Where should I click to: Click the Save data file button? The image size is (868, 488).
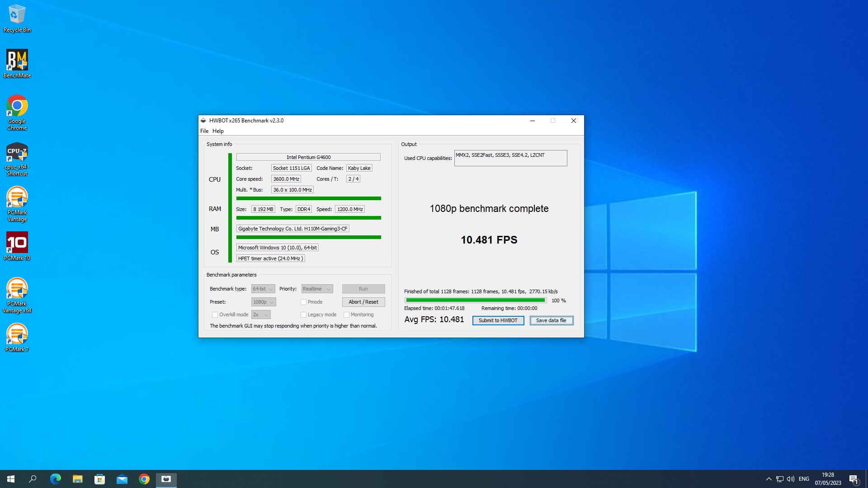[x=552, y=320]
